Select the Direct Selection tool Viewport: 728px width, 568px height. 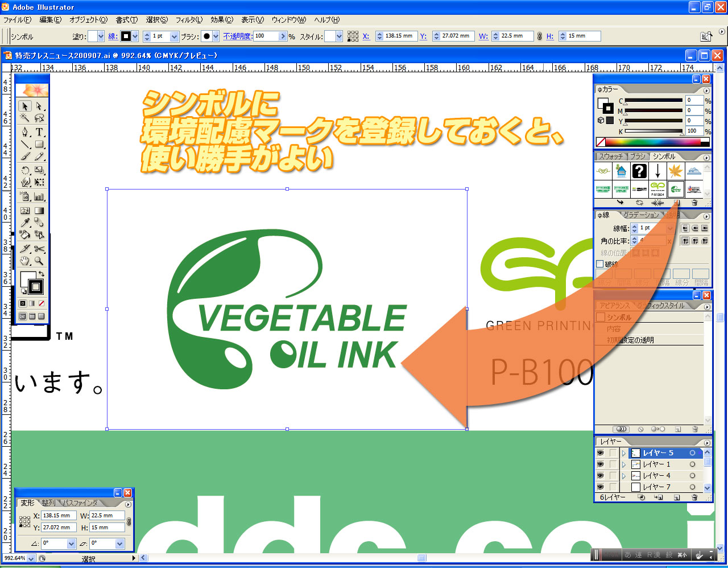[x=39, y=106]
